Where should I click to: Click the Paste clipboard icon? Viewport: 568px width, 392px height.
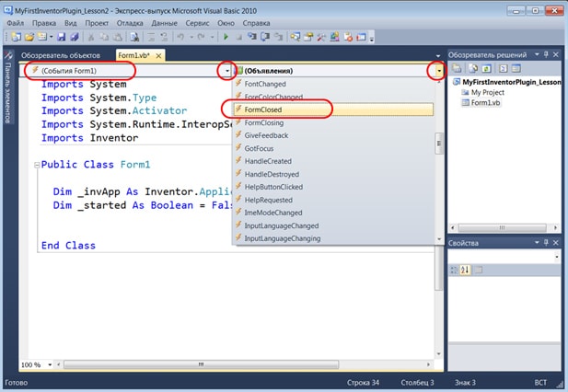117,37
